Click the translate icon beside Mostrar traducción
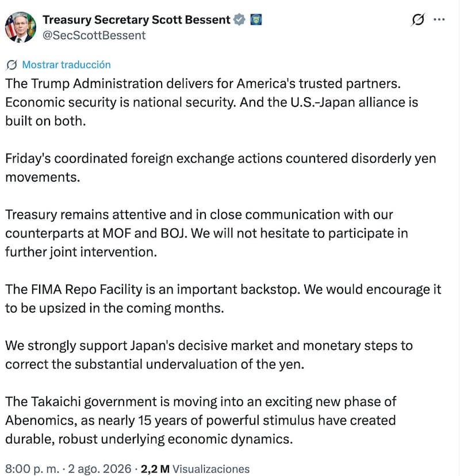Viewport: 460px width, 476px height. click(11, 65)
